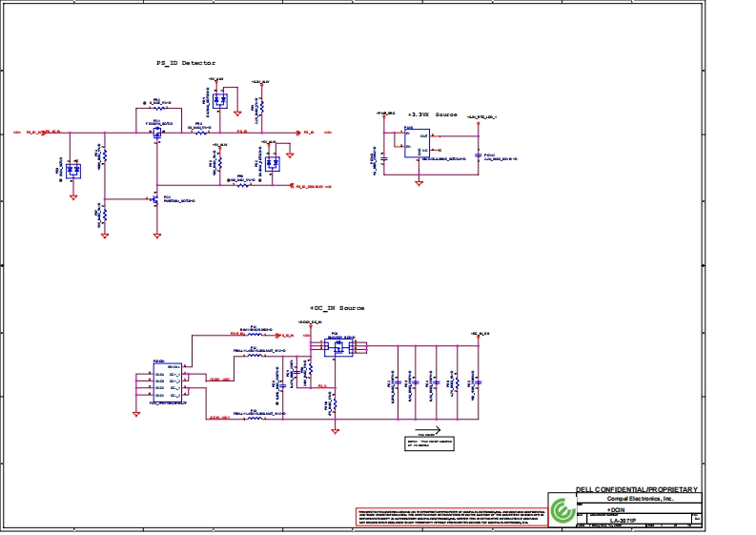
Task: Click the boxed note under the arrow
Action: (x=425, y=443)
